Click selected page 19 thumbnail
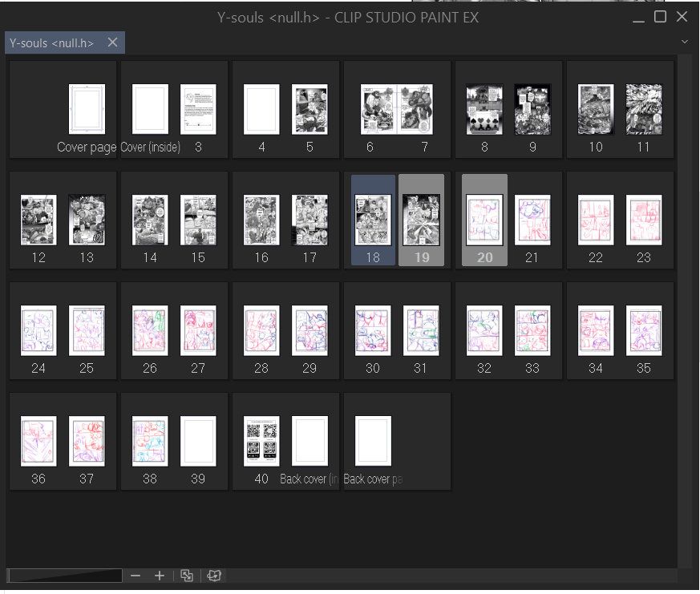The width and height of the screenshot is (700, 594). pos(421,220)
